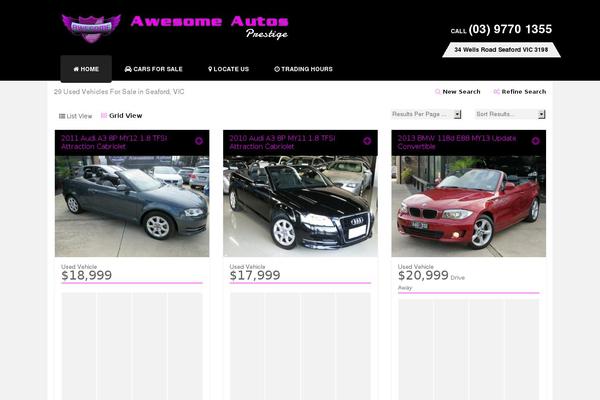This screenshot has height=400, width=600.
Task: Click the New Search link
Action: tap(458, 91)
